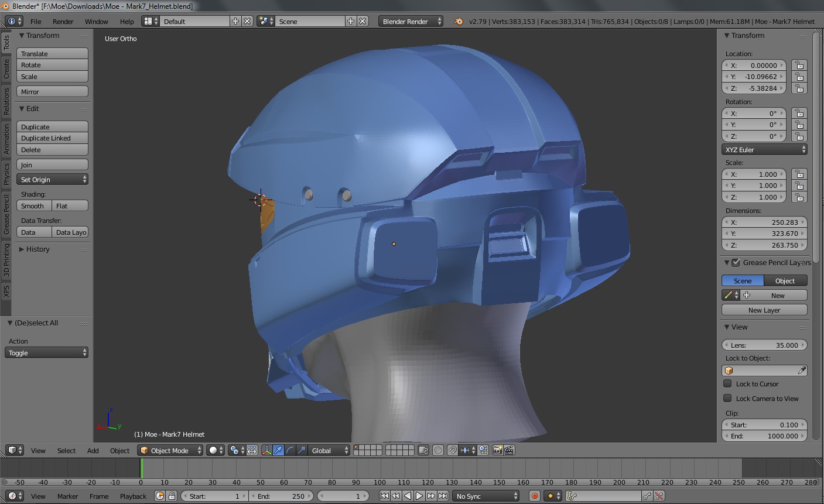Click the Join button

click(x=52, y=165)
